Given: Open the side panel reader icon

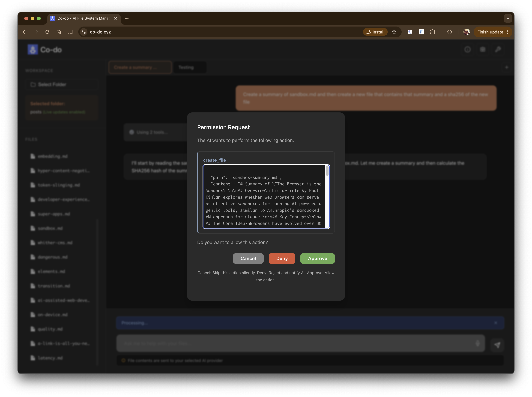Looking at the screenshot, I should tap(70, 32).
